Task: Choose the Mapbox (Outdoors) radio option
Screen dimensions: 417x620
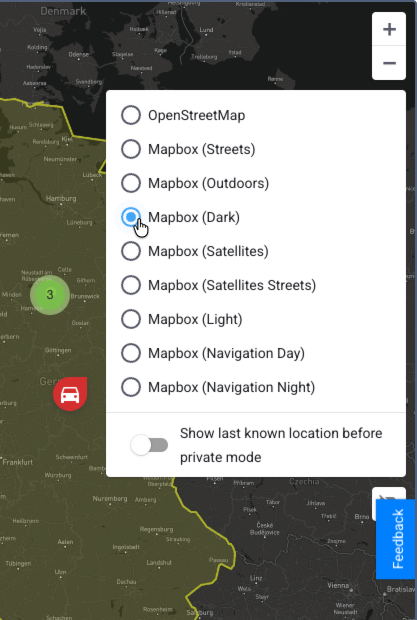Action: (x=131, y=183)
